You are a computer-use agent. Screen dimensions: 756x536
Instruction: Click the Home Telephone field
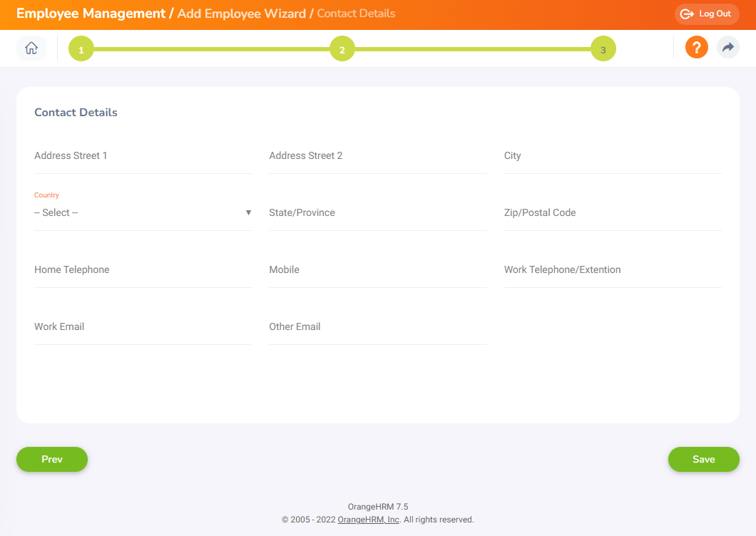[143, 271]
